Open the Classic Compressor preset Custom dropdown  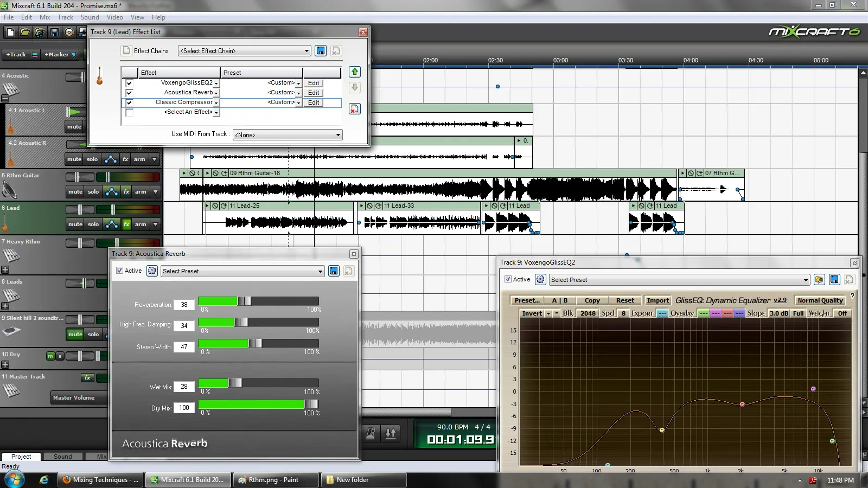click(x=298, y=103)
